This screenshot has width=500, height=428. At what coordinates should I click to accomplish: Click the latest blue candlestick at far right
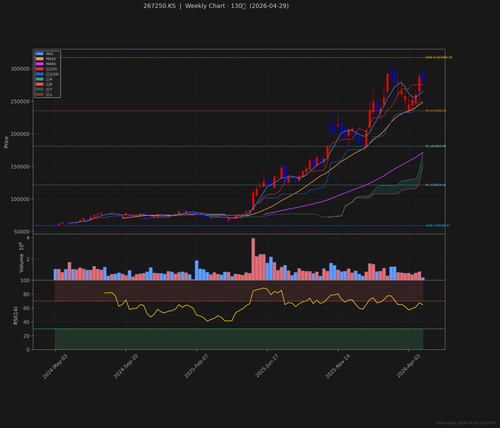point(423,77)
